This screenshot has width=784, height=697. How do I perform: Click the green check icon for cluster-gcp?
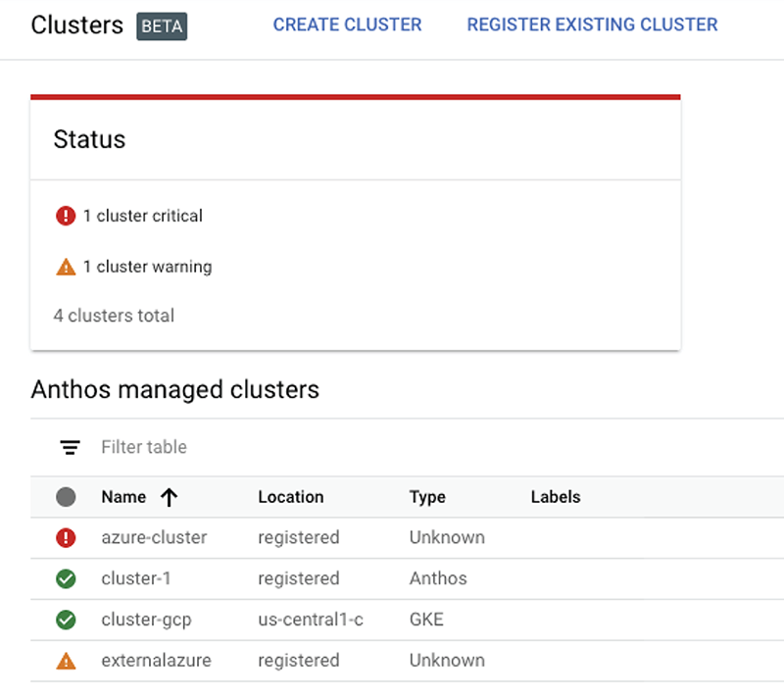[66, 620]
